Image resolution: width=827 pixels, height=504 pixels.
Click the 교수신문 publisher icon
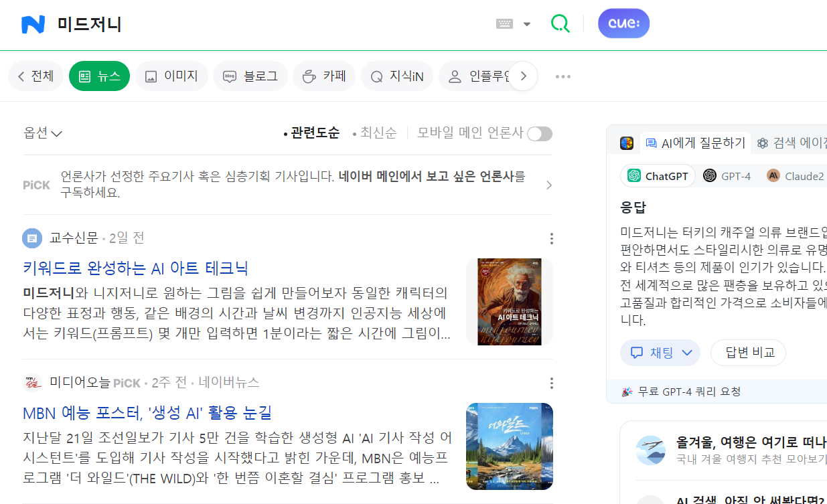click(x=32, y=238)
